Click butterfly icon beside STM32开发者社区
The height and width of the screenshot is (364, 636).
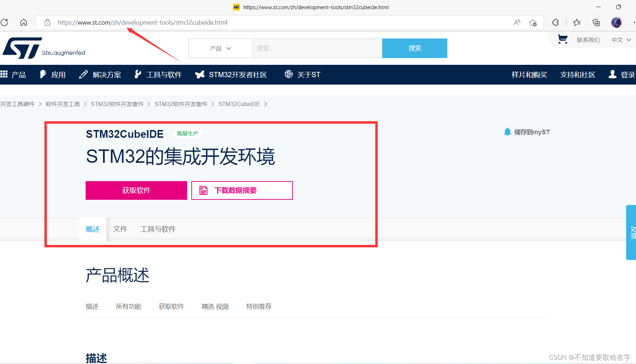[x=200, y=74]
